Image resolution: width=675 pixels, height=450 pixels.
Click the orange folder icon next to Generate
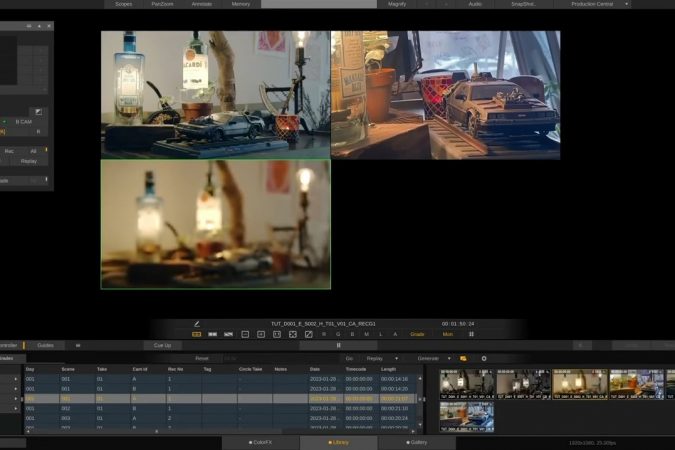tap(463, 358)
